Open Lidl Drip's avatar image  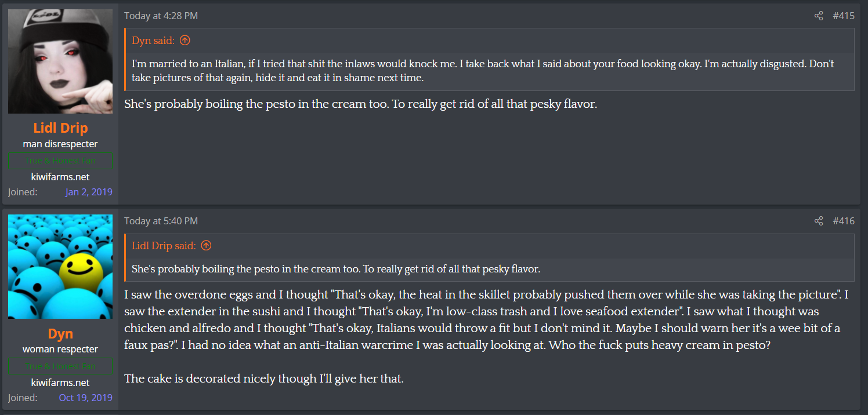(x=60, y=61)
